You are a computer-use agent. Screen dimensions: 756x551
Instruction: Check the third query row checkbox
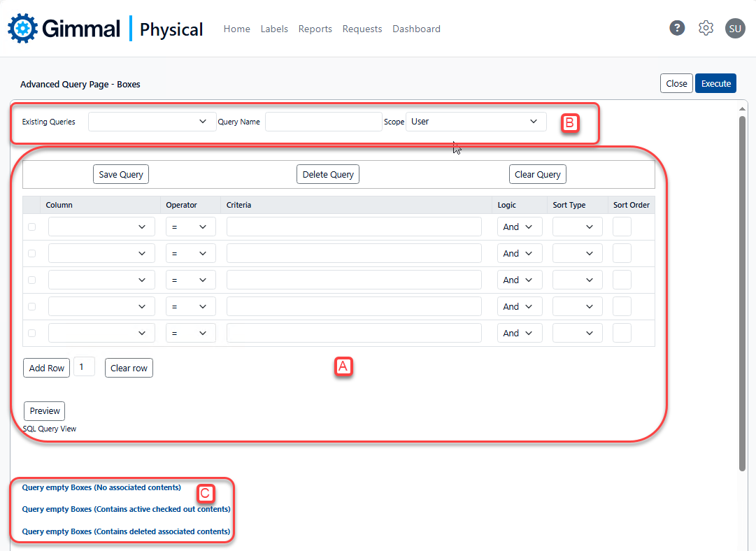point(31,280)
